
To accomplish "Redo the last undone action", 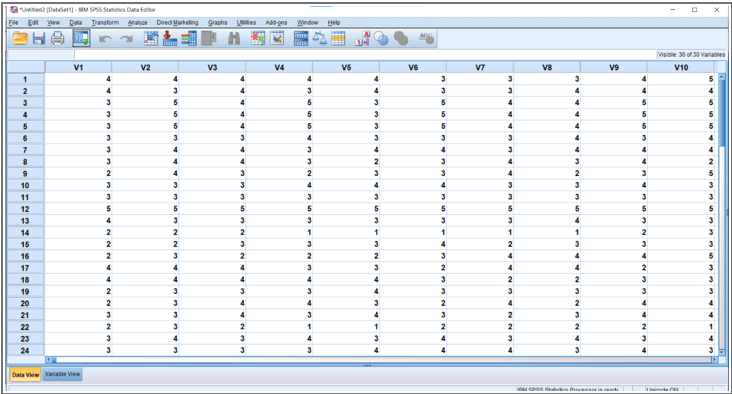I will point(126,39).
